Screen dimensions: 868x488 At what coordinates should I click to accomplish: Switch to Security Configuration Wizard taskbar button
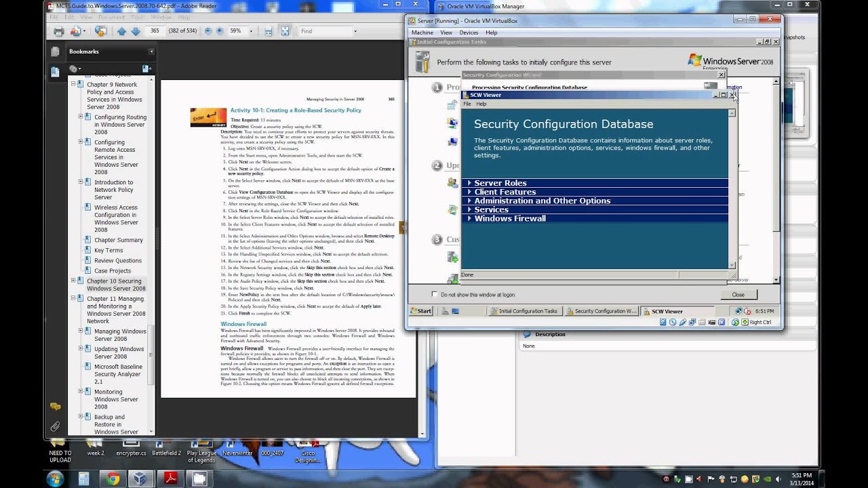(x=601, y=311)
